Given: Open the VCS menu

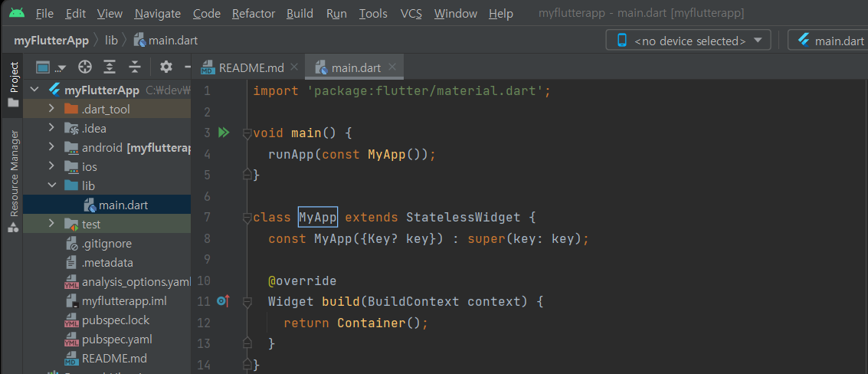Looking at the screenshot, I should (x=411, y=13).
